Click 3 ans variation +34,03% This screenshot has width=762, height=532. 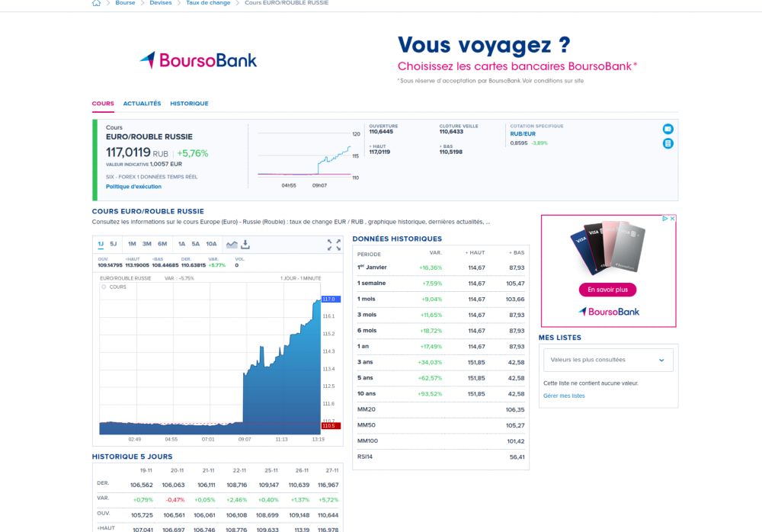click(430, 362)
